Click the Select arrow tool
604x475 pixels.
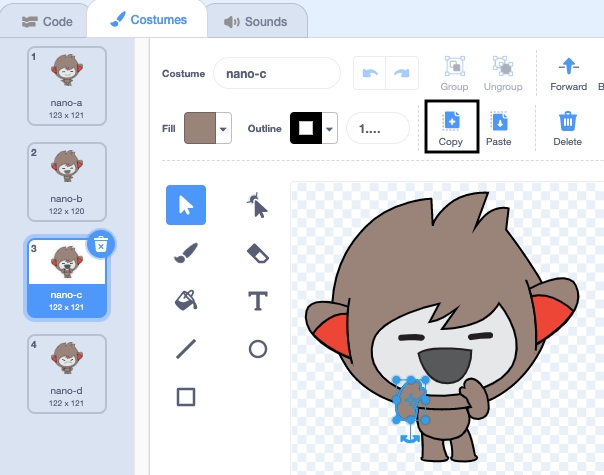tap(185, 206)
